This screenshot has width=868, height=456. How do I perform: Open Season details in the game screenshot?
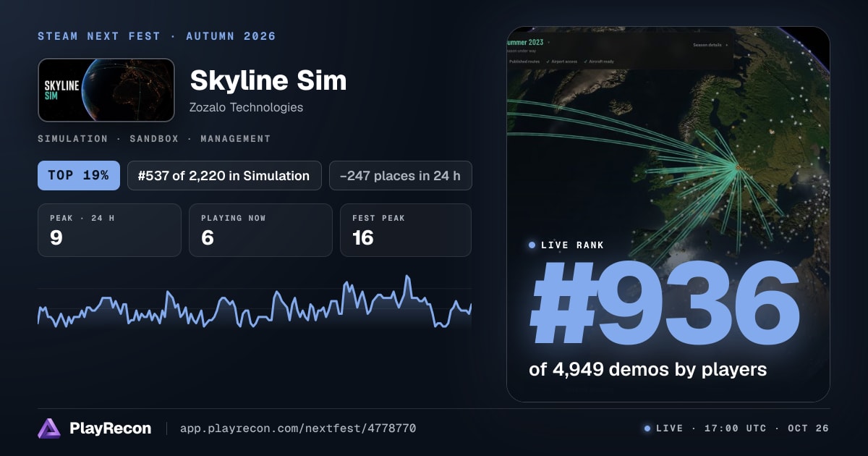[x=710, y=45]
